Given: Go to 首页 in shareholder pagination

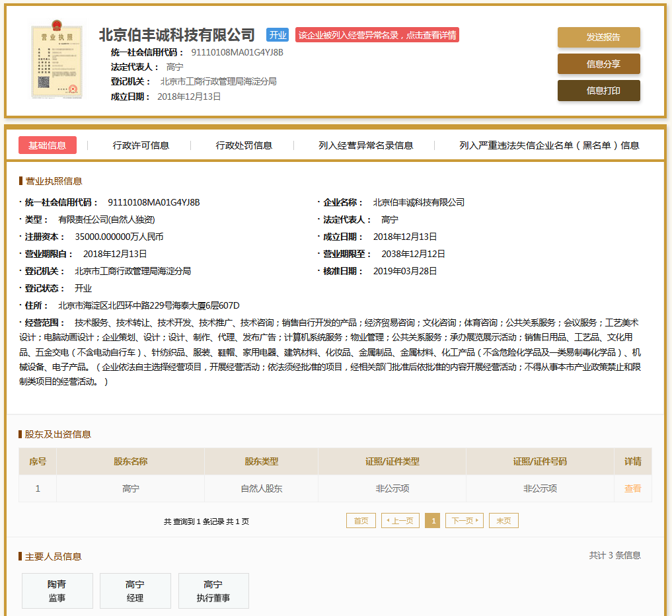Looking at the screenshot, I should [361, 520].
